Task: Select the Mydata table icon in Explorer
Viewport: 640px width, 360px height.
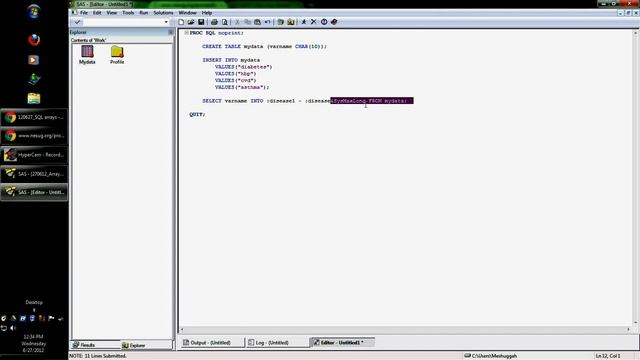Action: [x=87, y=55]
